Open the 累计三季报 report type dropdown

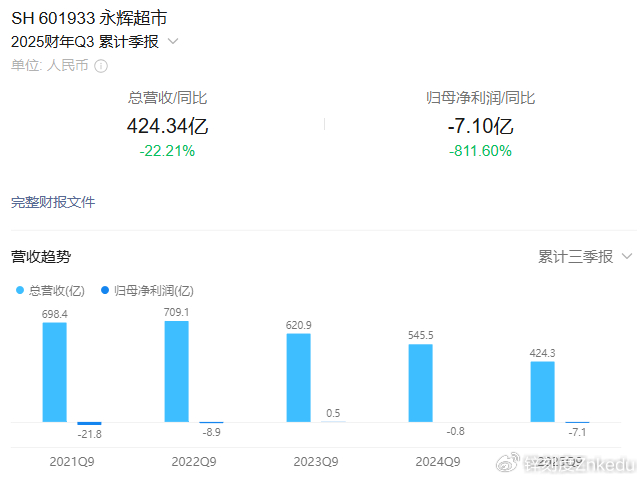(585, 257)
